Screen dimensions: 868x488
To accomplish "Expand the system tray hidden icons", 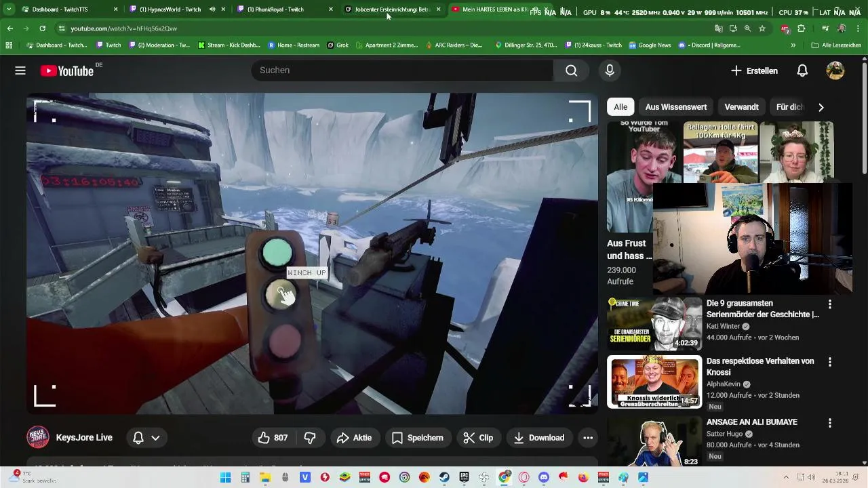I will pos(786,477).
